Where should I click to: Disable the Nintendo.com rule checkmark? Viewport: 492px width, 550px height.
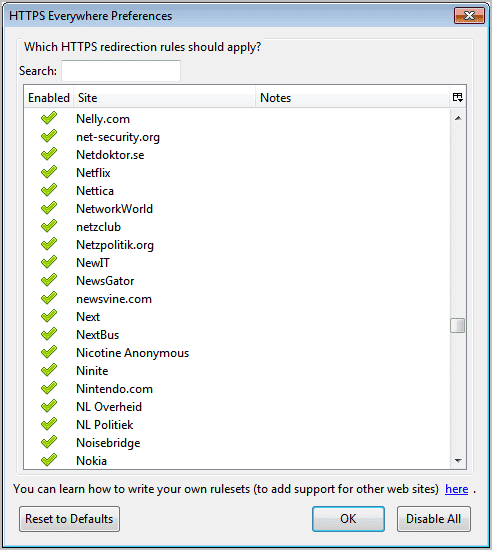[x=49, y=388]
